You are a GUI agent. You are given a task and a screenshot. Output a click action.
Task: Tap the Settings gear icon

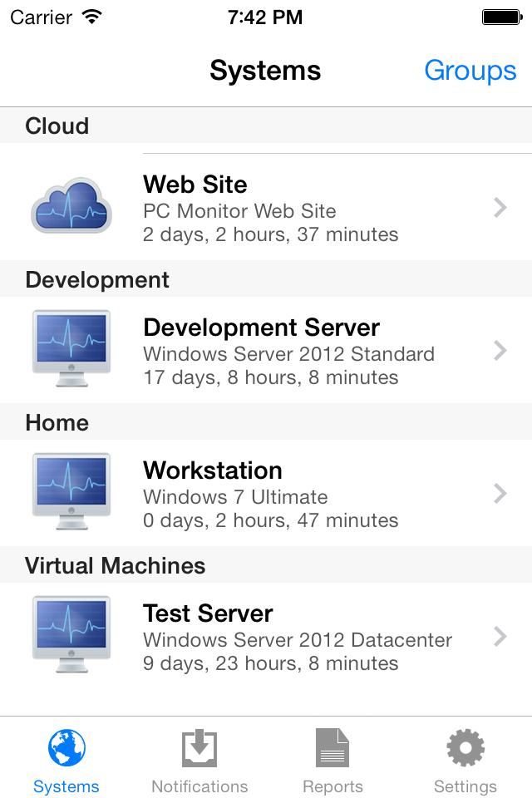465,748
